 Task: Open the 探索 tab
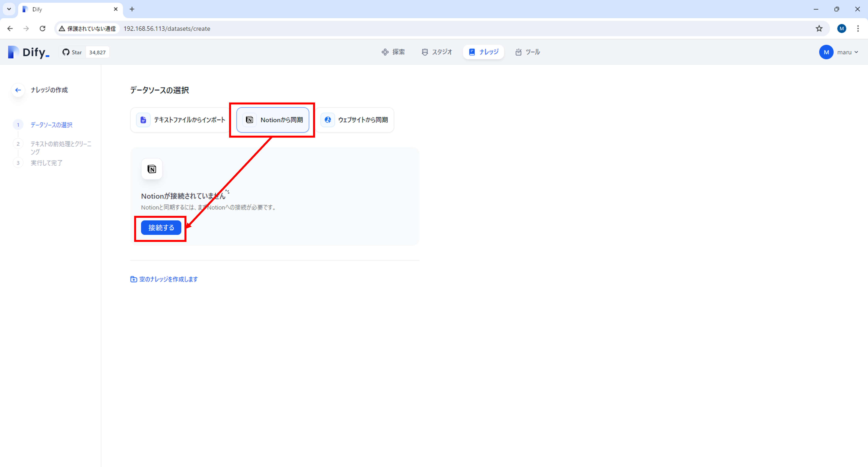click(x=393, y=52)
